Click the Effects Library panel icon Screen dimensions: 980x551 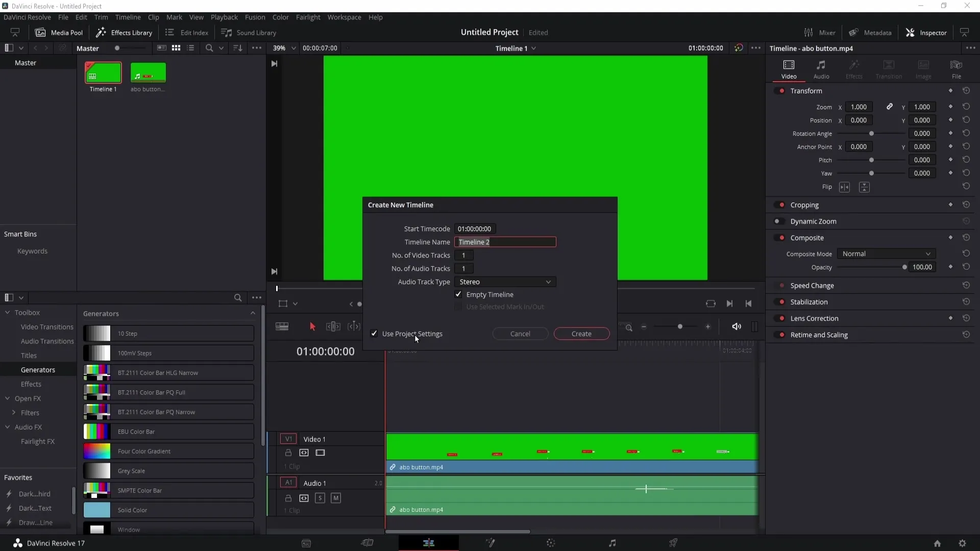[x=100, y=32]
